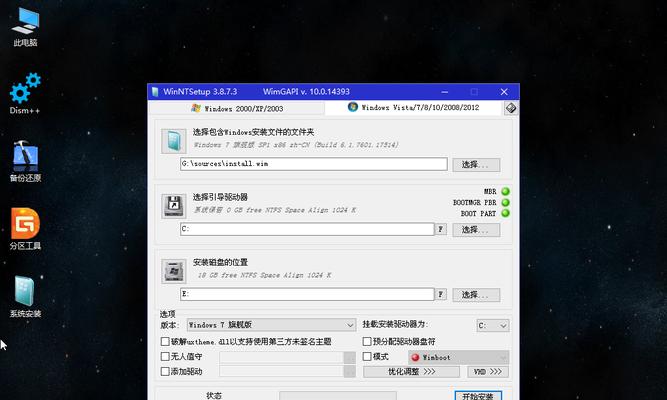This screenshot has width=667, height=400.
Task: Open the 备份还原 desktop icon
Action: pyautogui.click(x=25, y=161)
